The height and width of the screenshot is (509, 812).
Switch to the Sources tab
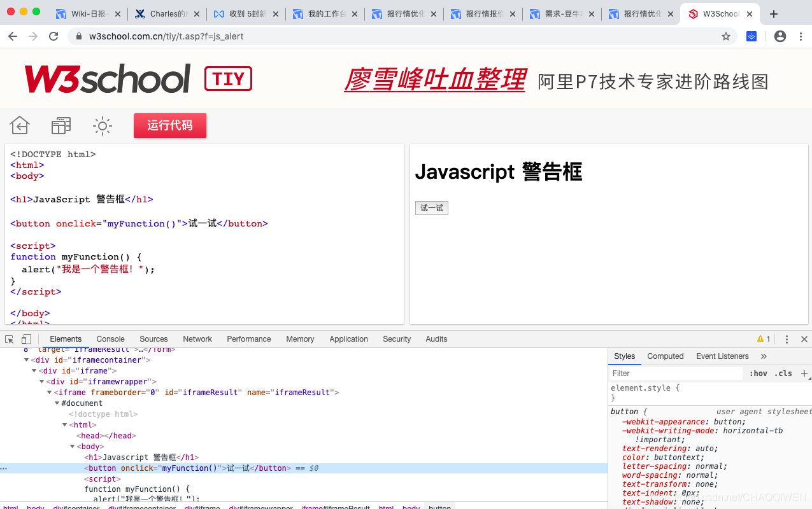(x=153, y=339)
